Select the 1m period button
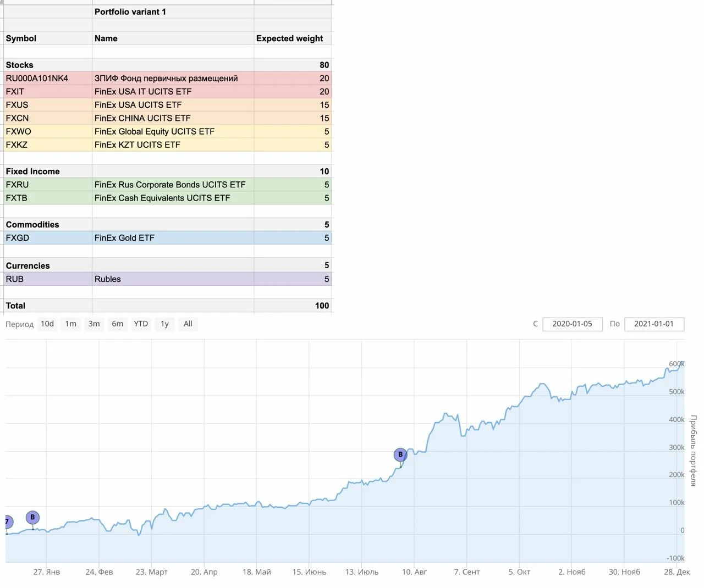Viewport: 704px width, 588px height. pyautogui.click(x=71, y=324)
